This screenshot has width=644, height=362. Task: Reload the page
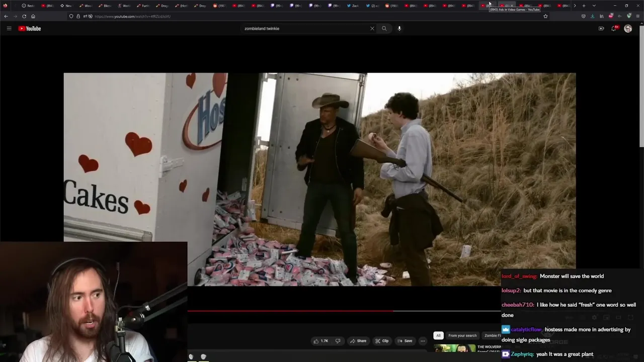[x=24, y=16]
